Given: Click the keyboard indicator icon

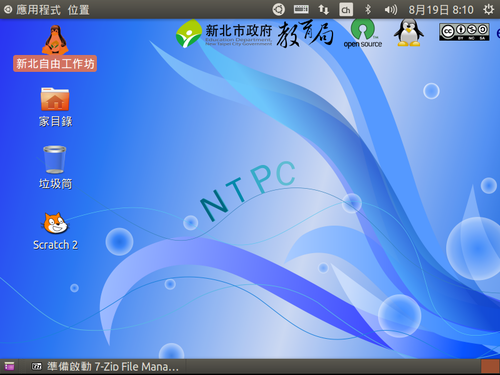Looking at the screenshot, I should pos(301,9).
